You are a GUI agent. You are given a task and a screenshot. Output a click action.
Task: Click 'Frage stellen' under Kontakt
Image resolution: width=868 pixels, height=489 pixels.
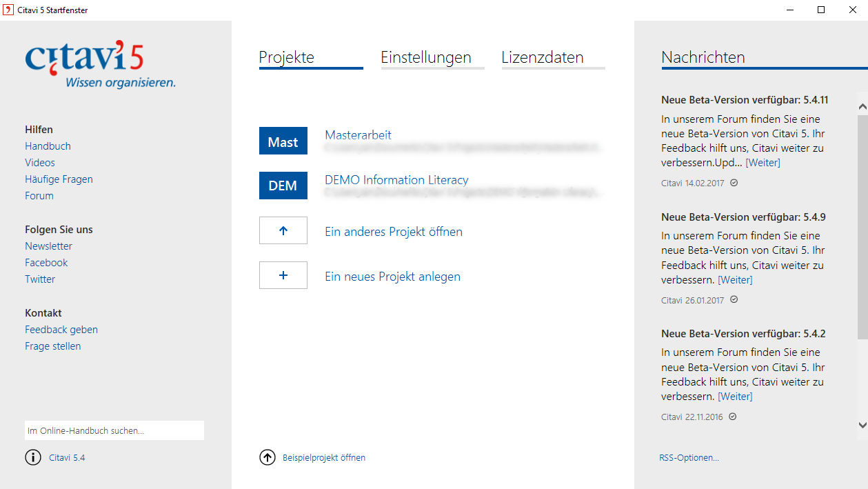click(x=52, y=346)
